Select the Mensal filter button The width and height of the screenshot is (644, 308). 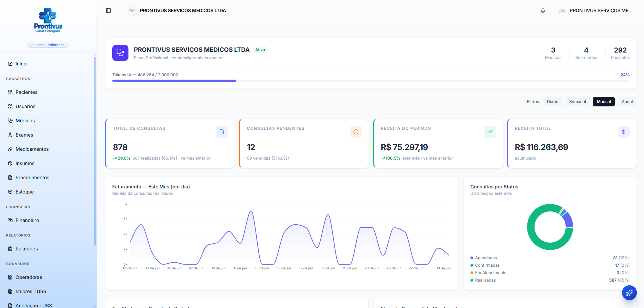point(604,102)
